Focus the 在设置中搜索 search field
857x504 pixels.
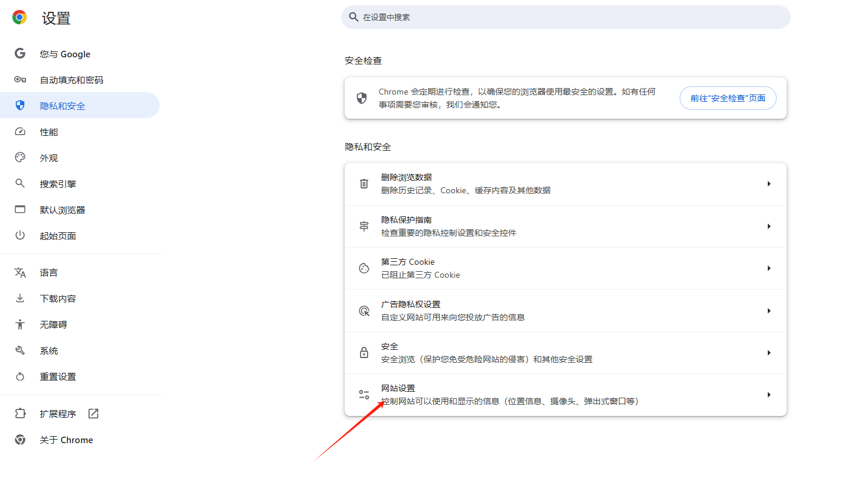[x=566, y=17]
